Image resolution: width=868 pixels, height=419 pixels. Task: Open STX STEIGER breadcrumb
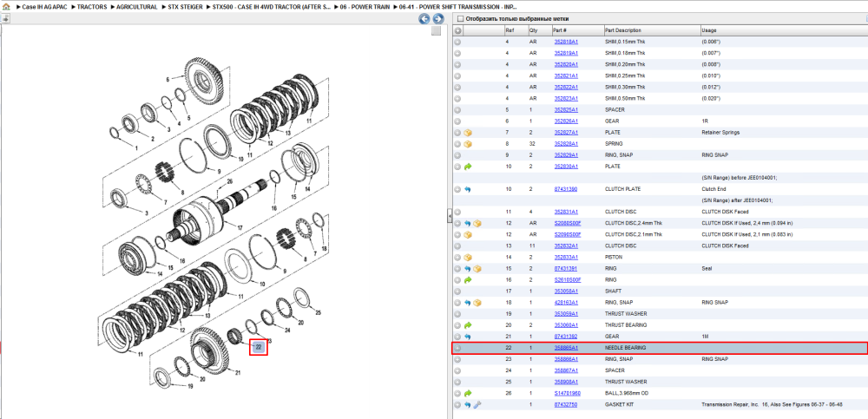(185, 7)
